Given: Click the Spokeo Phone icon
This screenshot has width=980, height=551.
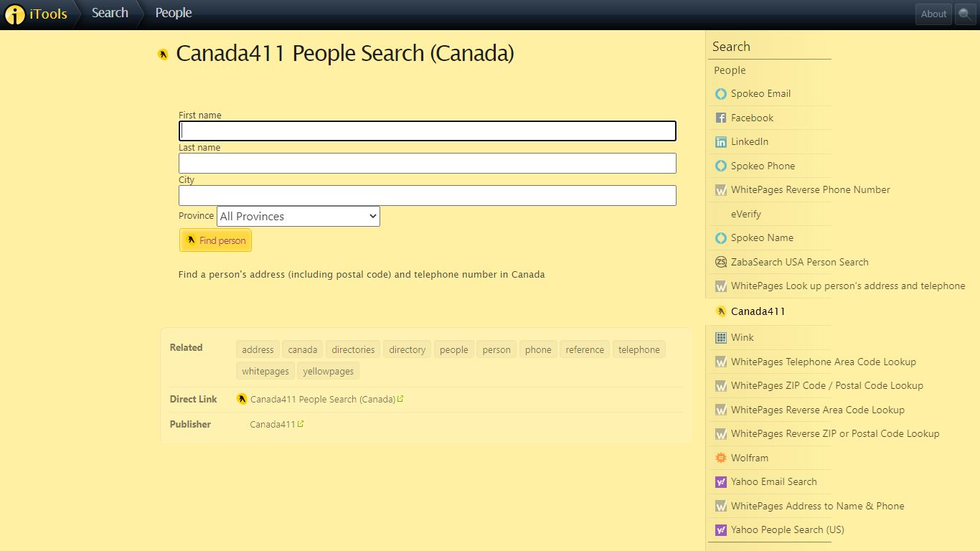Looking at the screenshot, I should [x=721, y=166].
